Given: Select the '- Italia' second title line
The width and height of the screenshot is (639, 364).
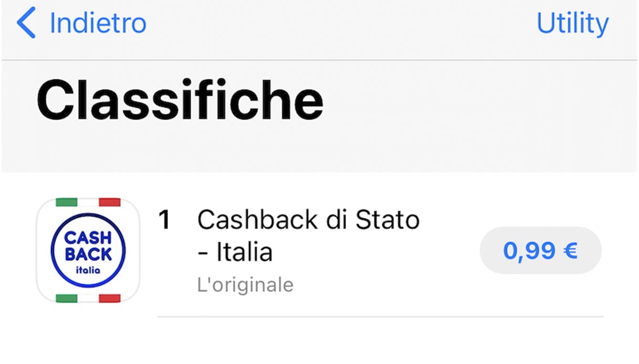Looking at the screenshot, I should pos(235,252).
